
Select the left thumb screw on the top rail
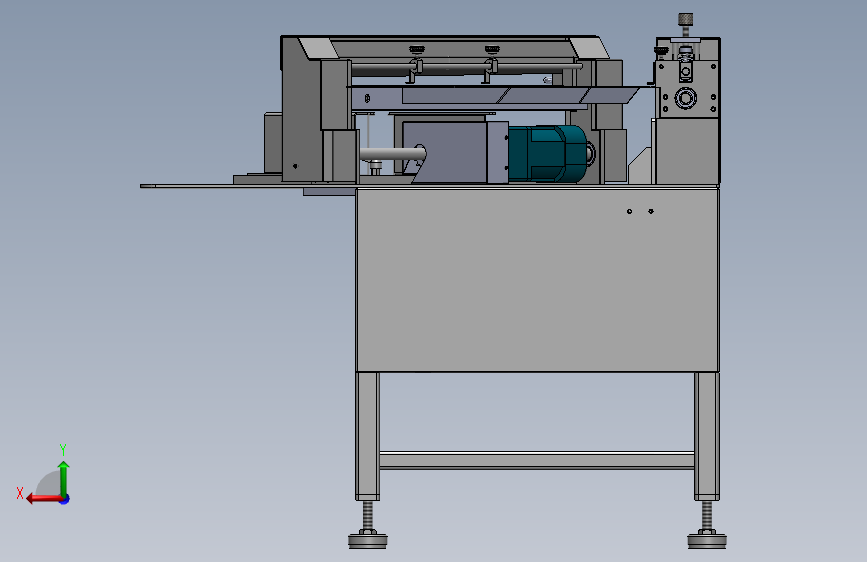(417, 50)
